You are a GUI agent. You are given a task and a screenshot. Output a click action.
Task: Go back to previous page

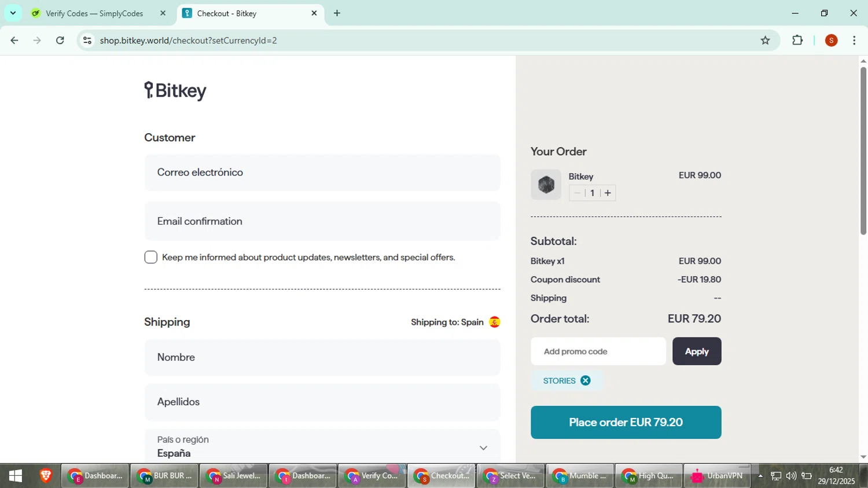[14, 40]
